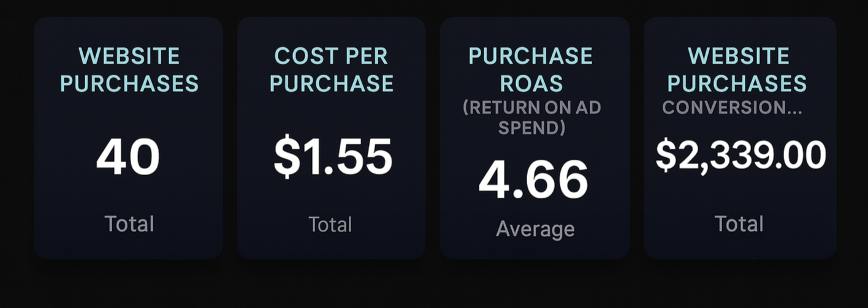This screenshot has height=308, width=868.
Task: Click the 4.66 ROAS value
Action: click(x=533, y=180)
